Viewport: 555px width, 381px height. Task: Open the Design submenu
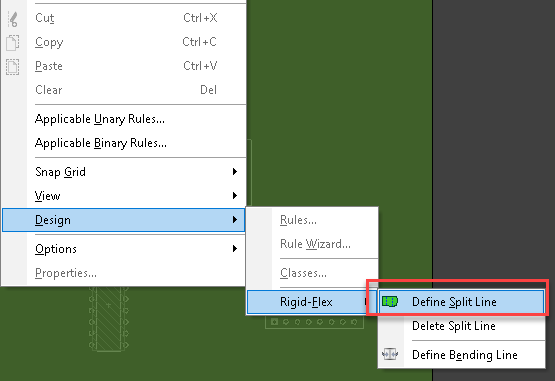click(x=124, y=220)
